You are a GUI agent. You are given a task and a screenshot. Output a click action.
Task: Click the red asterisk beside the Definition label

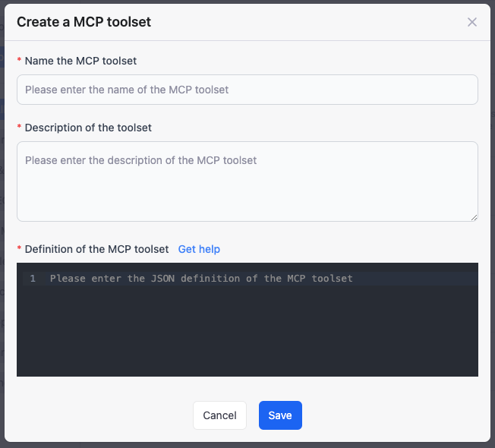[x=20, y=250]
